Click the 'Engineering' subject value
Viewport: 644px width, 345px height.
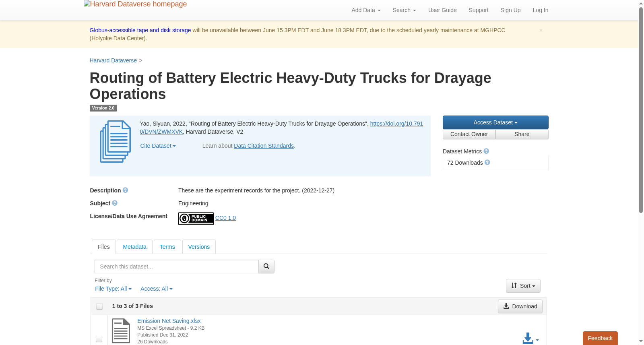click(x=193, y=203)
